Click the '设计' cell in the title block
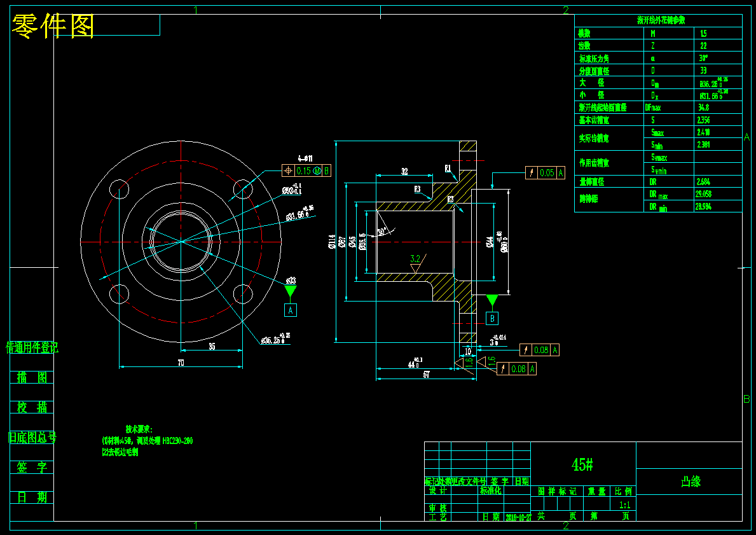This screenshot has width=756, height=535. coord(438,490)
